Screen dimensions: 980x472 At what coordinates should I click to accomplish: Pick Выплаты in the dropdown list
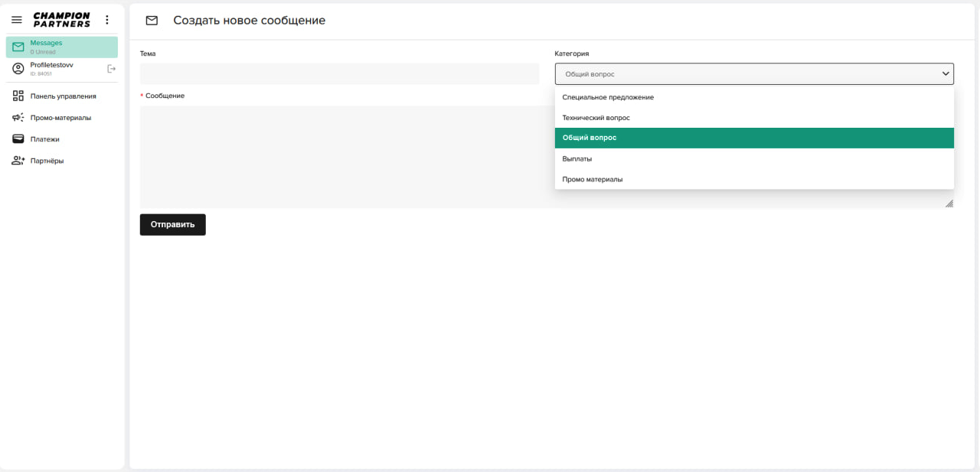pyautogui.click(x=577, y=158)
